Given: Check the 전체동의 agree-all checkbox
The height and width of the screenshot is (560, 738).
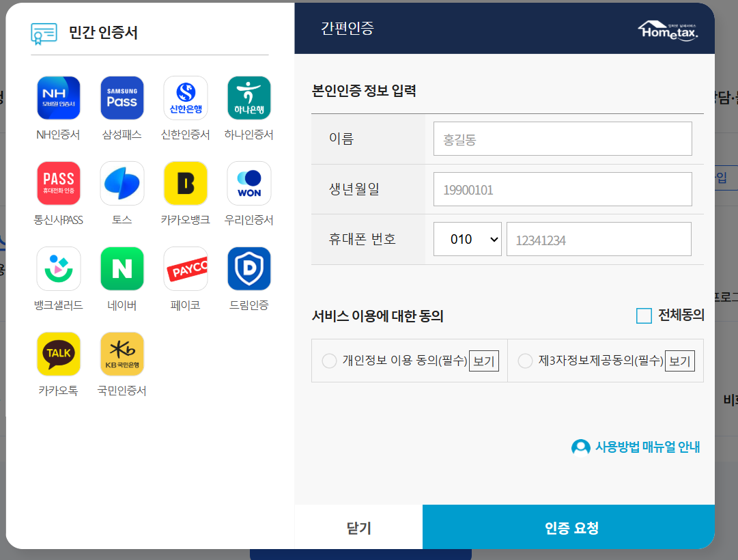Looking at the screenshot, I should pos(644,316).
